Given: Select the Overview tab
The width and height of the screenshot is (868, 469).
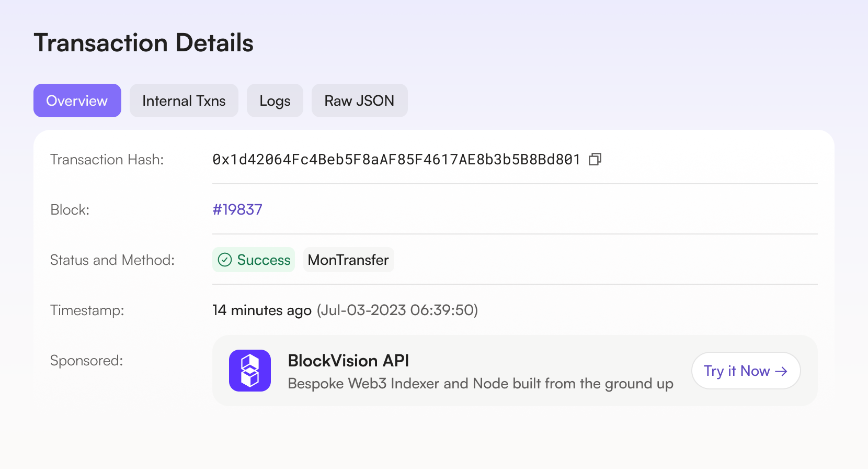Looking at the screenshot, I should pos(77,100).
